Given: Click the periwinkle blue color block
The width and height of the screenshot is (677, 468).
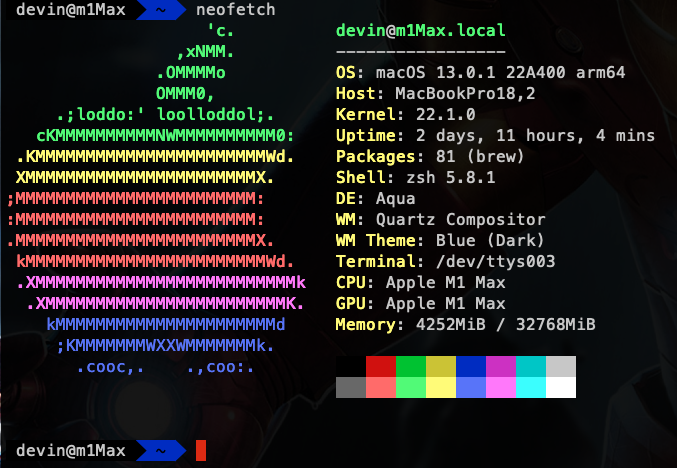Looking at the screenshot, I should click(x=471, y=387).
